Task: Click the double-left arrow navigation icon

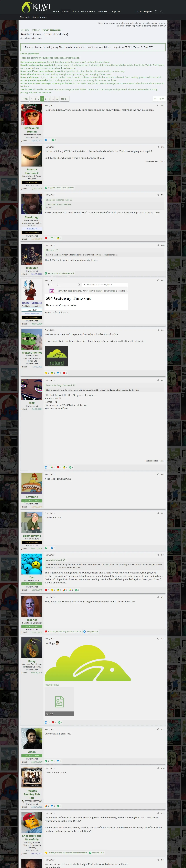Action: [x=155, y=99]
